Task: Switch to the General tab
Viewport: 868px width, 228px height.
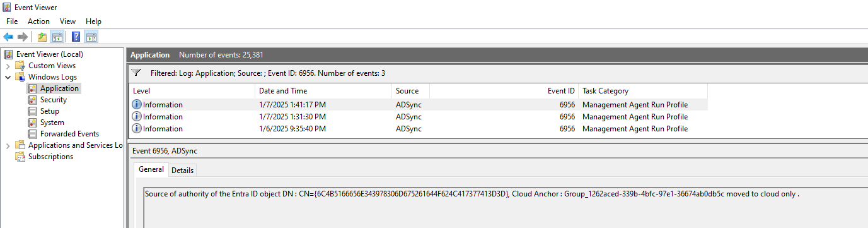Action: tap(151, 169)
